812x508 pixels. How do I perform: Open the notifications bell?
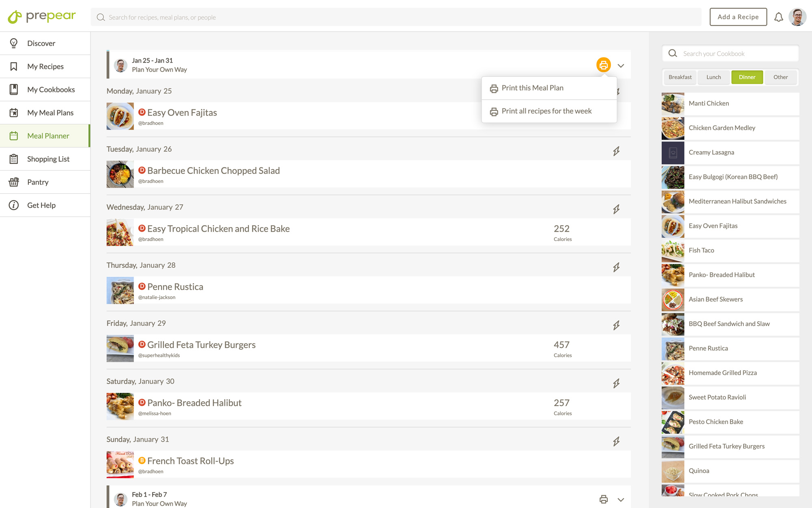tap(778, 17)
